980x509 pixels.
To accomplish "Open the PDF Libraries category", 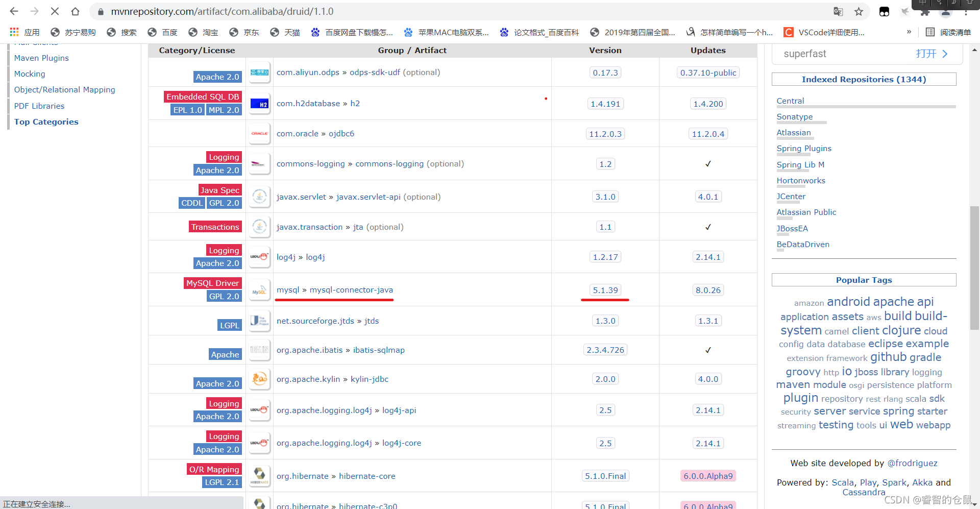I will [x=39, y=106].
